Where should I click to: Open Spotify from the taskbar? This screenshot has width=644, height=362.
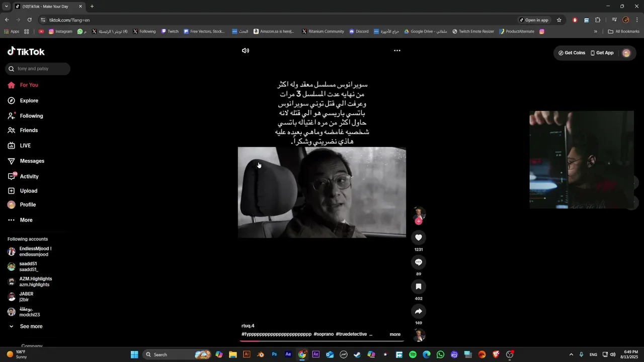413,354
